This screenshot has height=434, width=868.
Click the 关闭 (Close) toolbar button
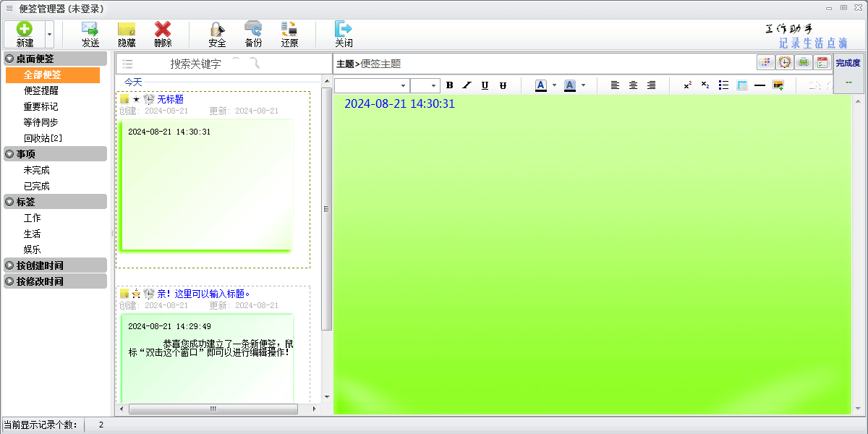point(344,34)
